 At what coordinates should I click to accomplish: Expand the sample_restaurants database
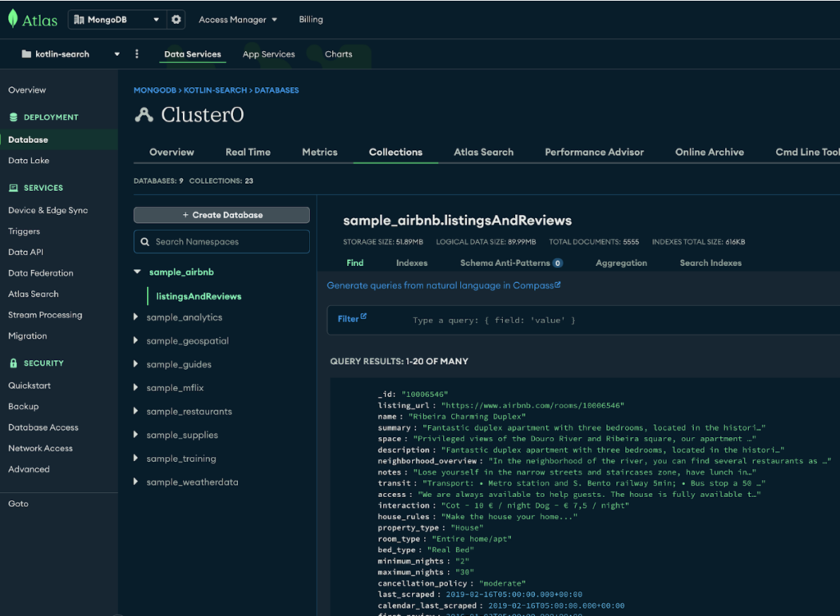(136, 412)
